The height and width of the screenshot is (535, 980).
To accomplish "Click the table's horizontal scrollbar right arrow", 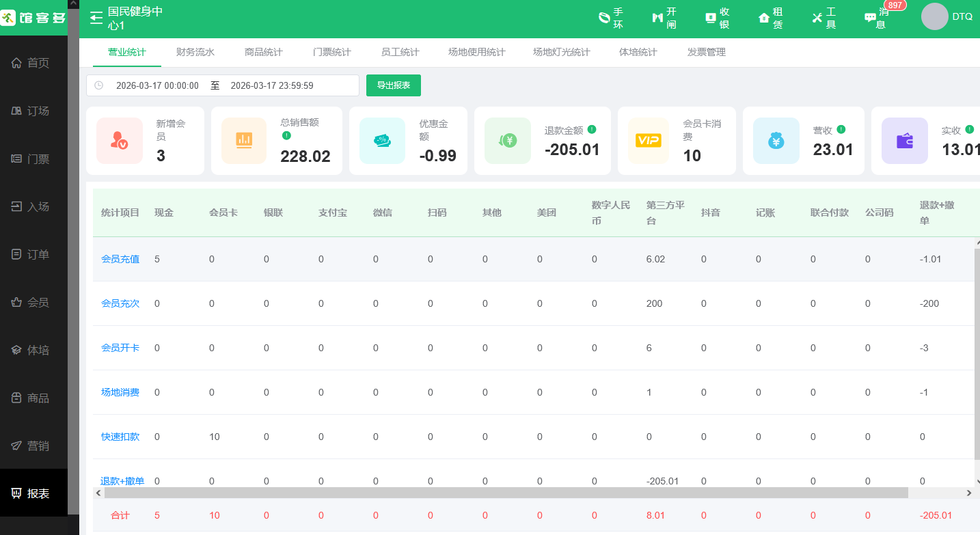I will point(968,493).
